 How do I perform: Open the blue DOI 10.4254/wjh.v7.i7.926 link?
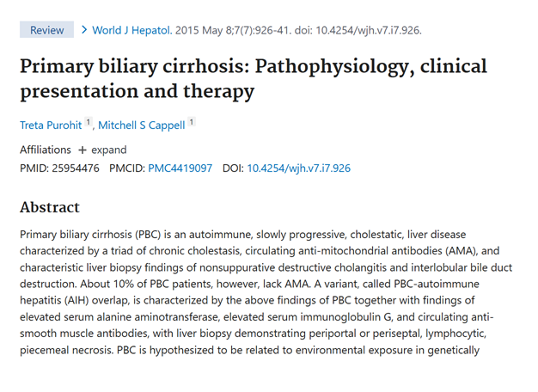[x=299, y=168]
